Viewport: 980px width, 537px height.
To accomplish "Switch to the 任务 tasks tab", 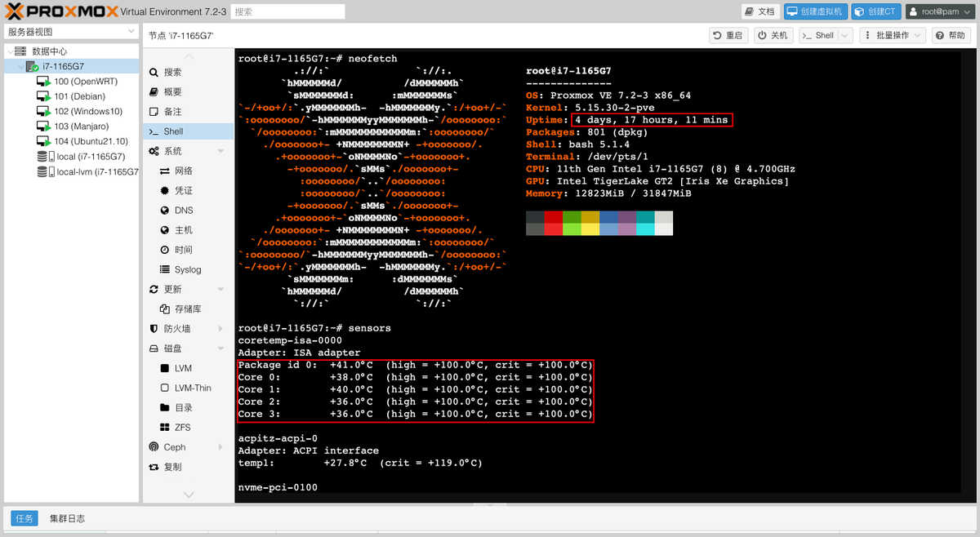I will (x=23, y=518).
